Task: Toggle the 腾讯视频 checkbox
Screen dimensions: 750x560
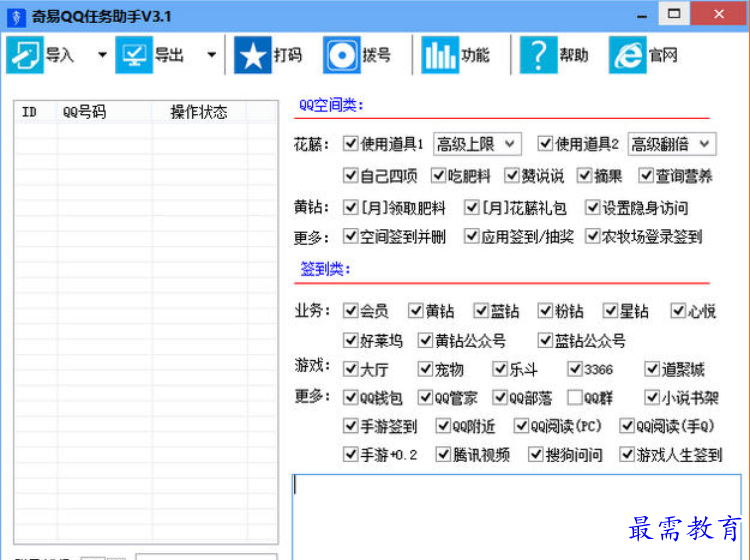Action: [x=443, y=454]
